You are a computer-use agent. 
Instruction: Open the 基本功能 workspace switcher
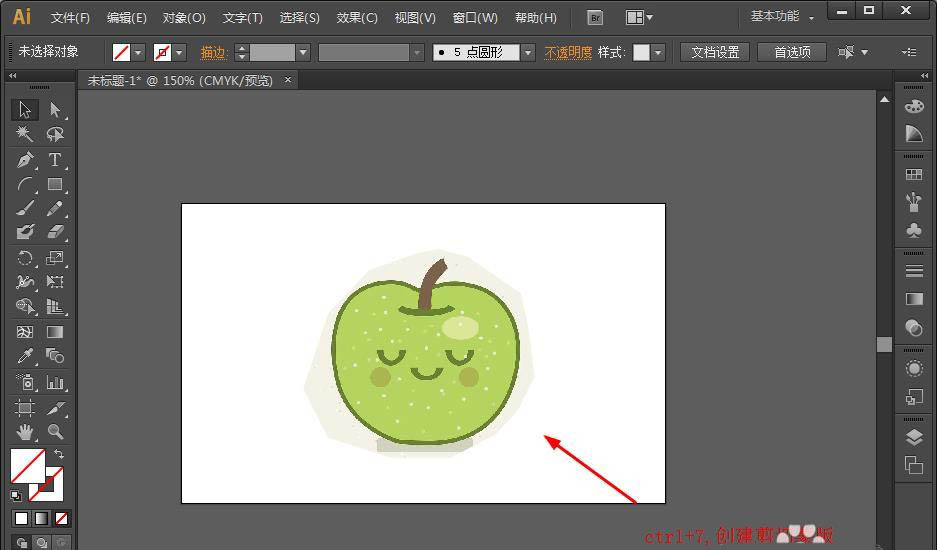point(782,17)
